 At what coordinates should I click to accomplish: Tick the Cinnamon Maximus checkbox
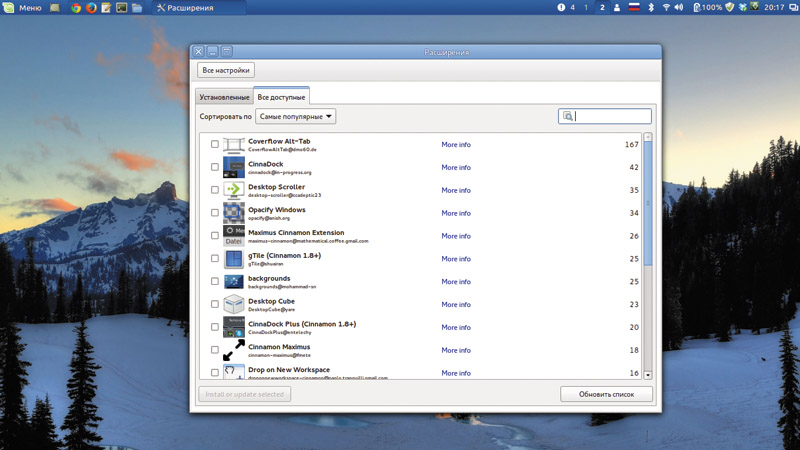tap(215, 350)
